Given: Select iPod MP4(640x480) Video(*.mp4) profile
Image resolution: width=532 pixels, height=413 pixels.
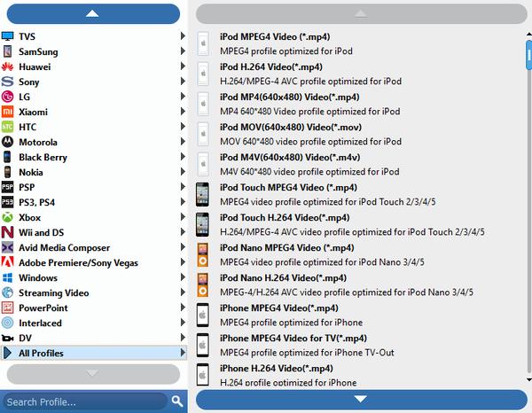Looking at the screenshot, I should [x=358, y=104].
